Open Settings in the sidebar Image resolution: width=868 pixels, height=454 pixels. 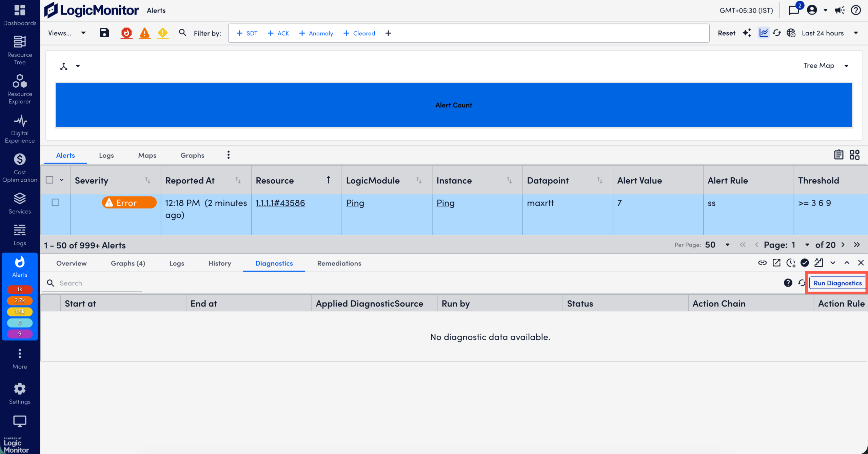click(20, 393)
